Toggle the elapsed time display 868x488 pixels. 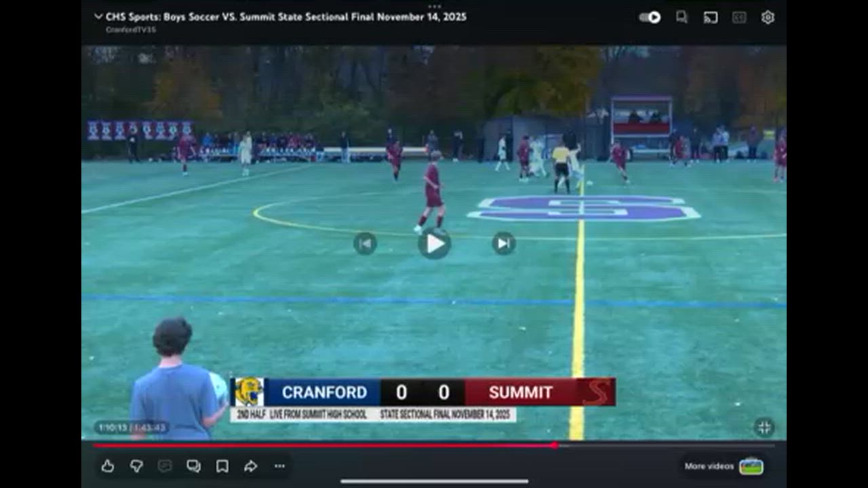[132, 428]
